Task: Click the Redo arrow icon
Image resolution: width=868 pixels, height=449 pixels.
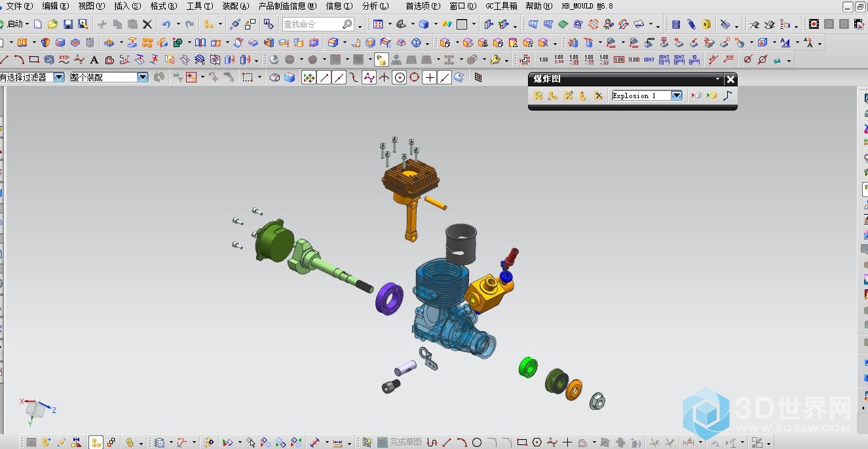Action: [x=190, y=24]
